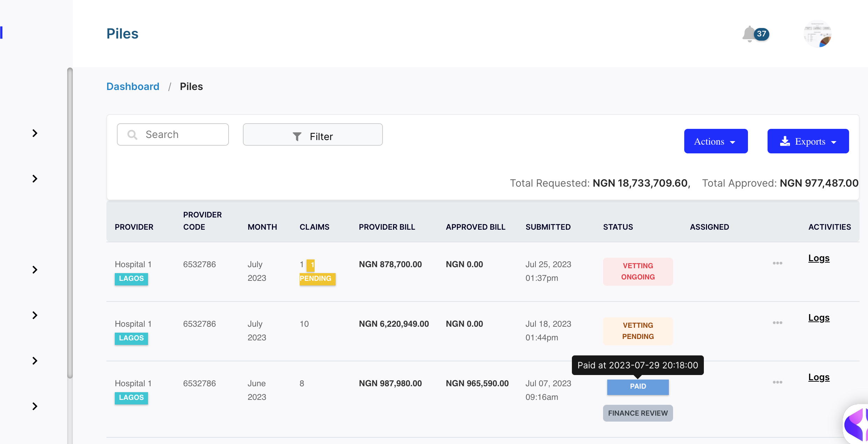Image resolution: width=868 pixels, height=444 pixels.
Task: Click the magnifier icon in search box
Action: [132, 134]
